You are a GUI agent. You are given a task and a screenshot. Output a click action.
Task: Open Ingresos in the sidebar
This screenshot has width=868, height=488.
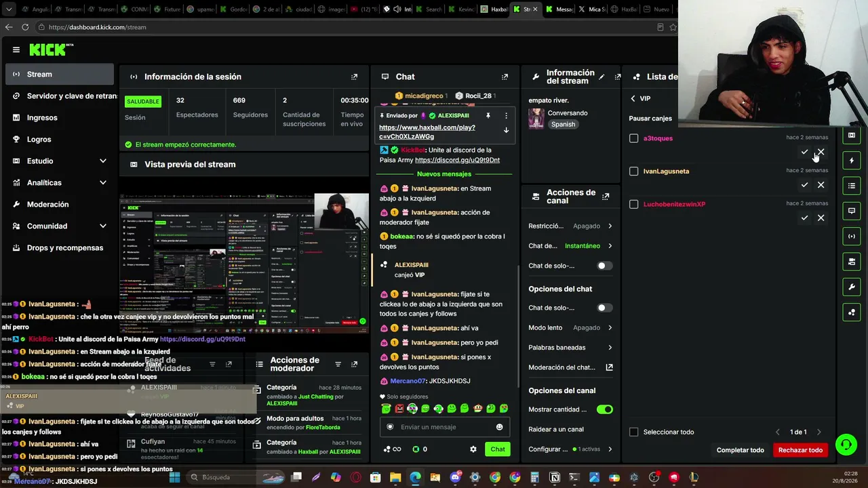(60, 118)
